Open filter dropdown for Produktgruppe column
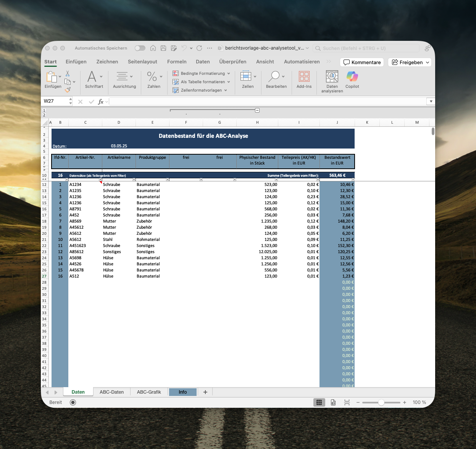The width and height of the screenshot is (476, 449). tap(168, 179)
